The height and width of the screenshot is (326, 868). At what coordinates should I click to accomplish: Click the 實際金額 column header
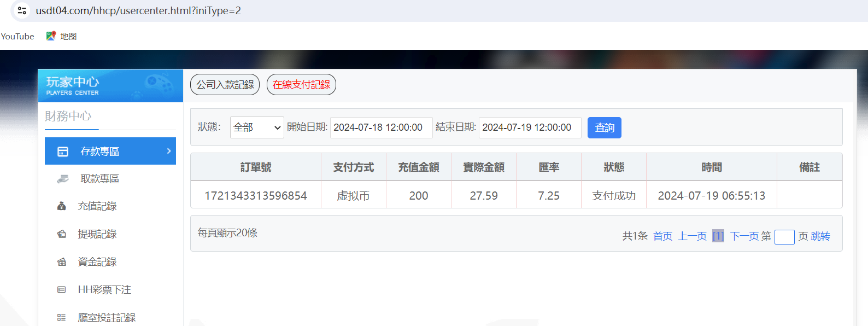click(484, 167)
